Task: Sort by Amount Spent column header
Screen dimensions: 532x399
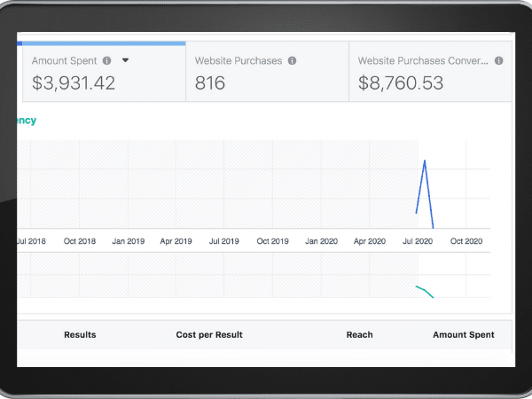Action: (x=463, y=335)
